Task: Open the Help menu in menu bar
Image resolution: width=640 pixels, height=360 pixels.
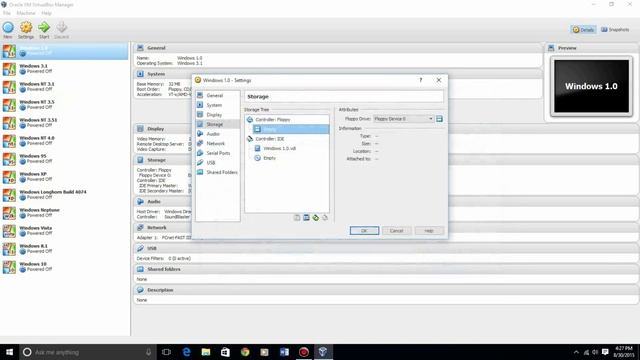Action: (x=46, y=13)
